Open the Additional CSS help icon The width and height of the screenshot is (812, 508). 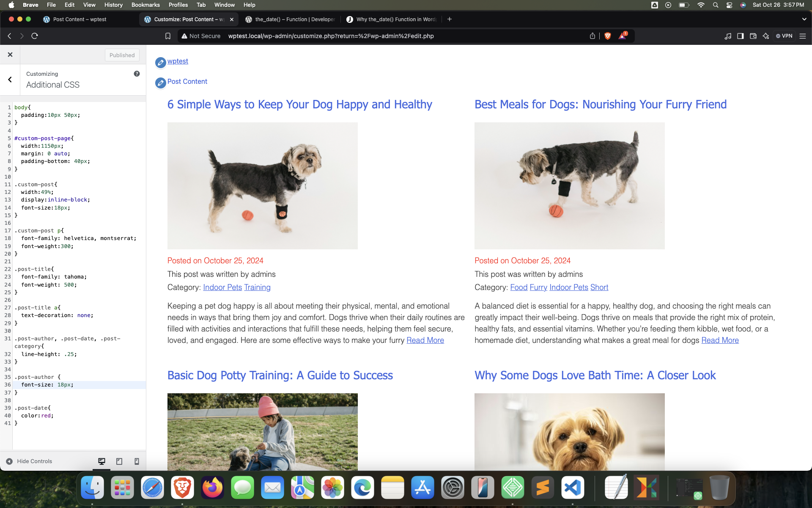pos(137,74)
